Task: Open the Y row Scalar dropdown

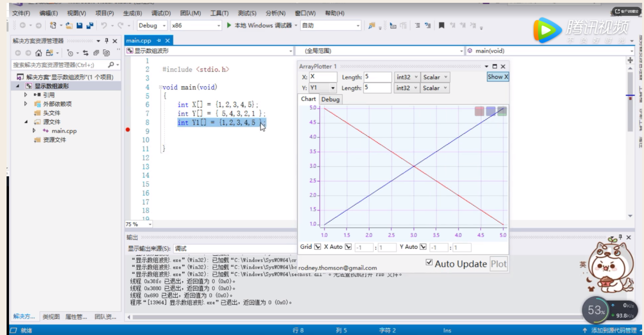Action: [435, 88]
